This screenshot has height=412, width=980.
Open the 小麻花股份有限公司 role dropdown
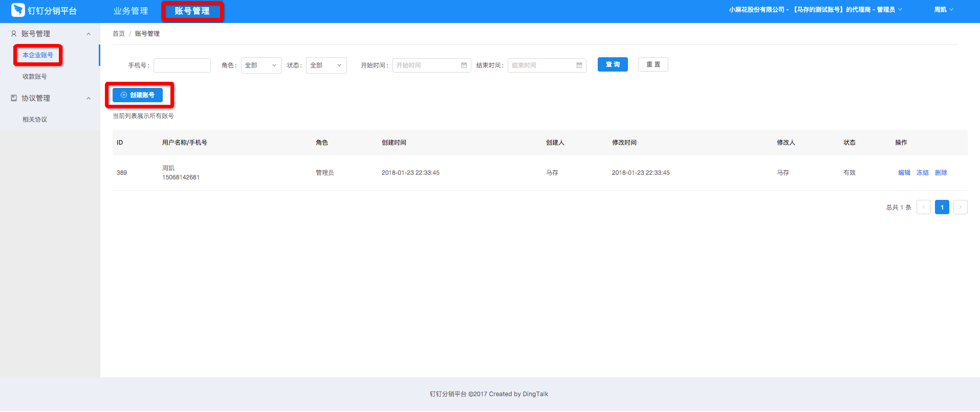(x=816, y=10)
